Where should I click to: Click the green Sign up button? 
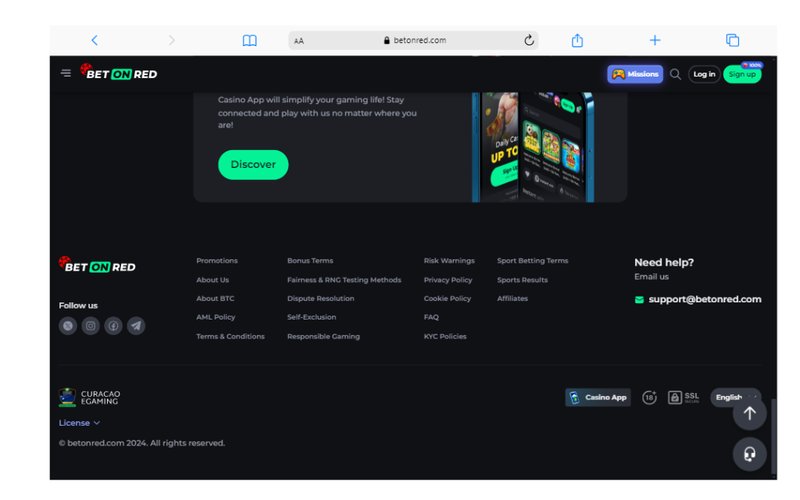(742, 74)
